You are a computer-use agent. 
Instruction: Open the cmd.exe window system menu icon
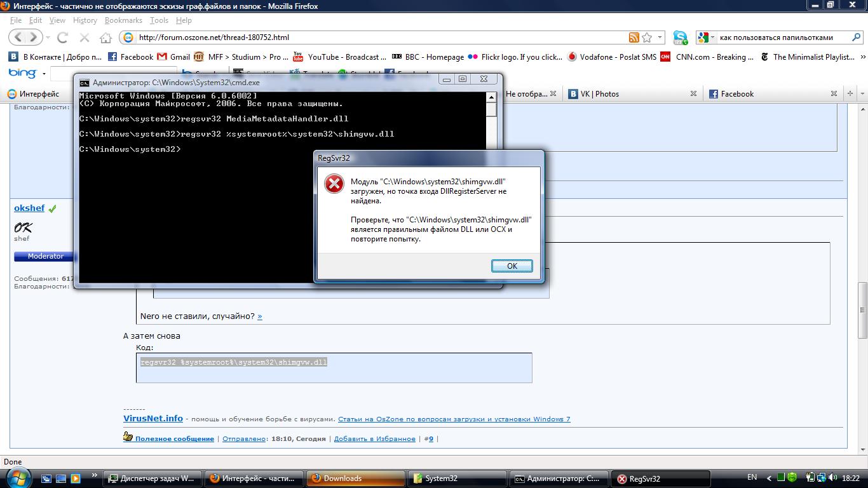tap(85, 82)
